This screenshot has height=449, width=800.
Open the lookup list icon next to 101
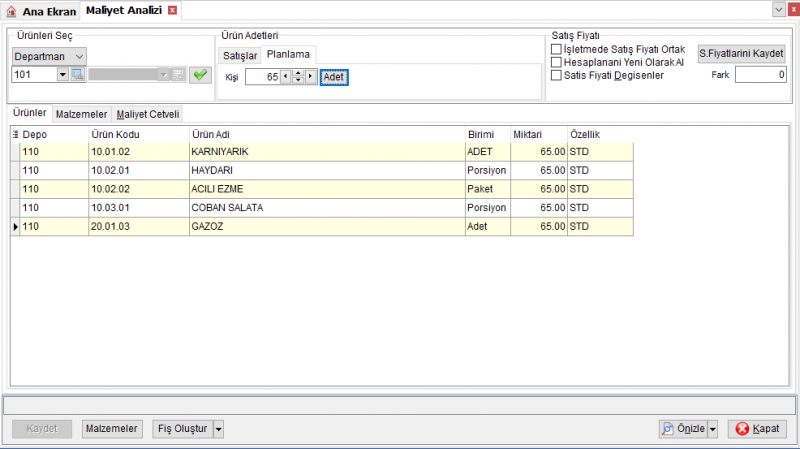(x=78, y=74)
